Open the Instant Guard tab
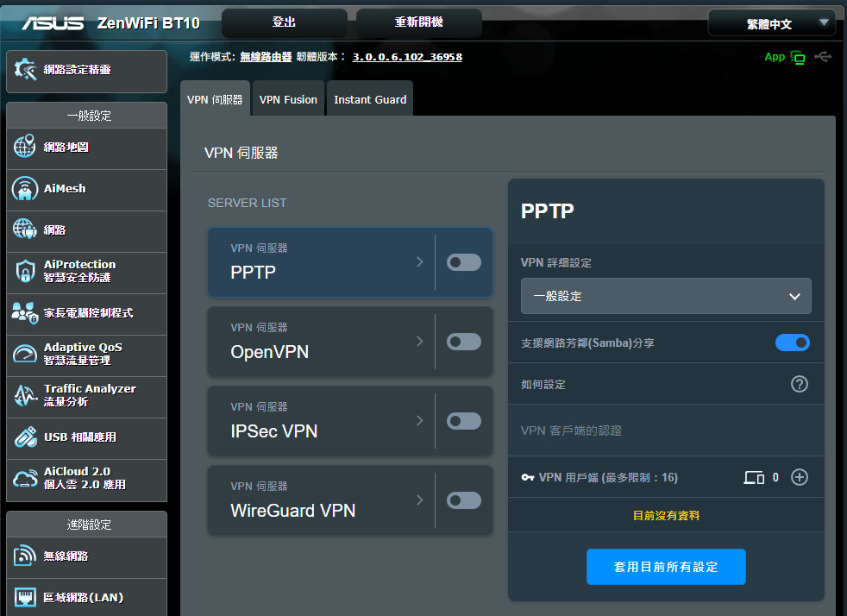Screen dimensions: 847x616 click(x=370, y=99)
